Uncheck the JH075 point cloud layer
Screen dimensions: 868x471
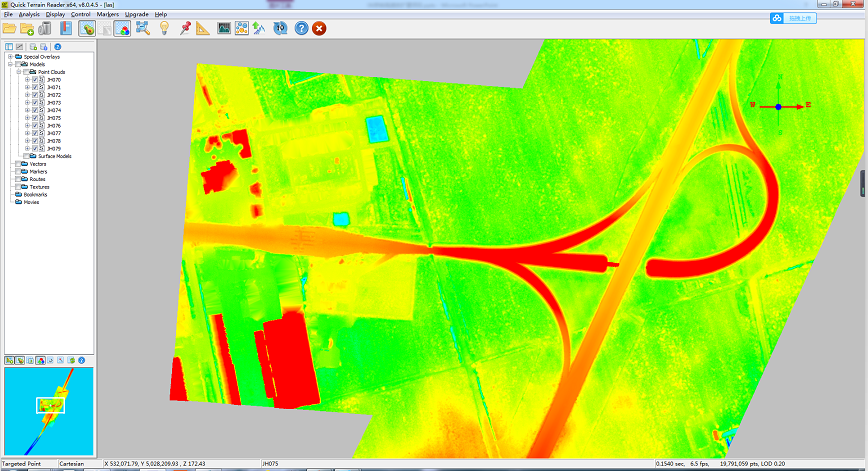(x=34, y=118)
